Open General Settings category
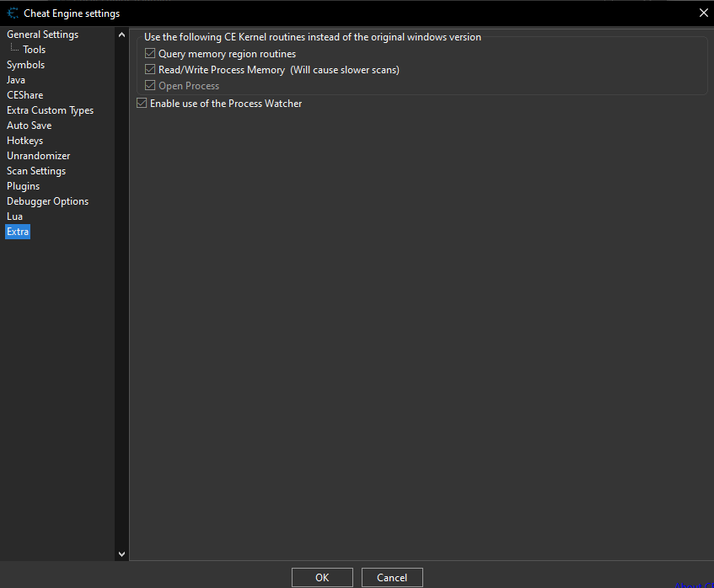The image size is (714, 588). coord(42,35)
